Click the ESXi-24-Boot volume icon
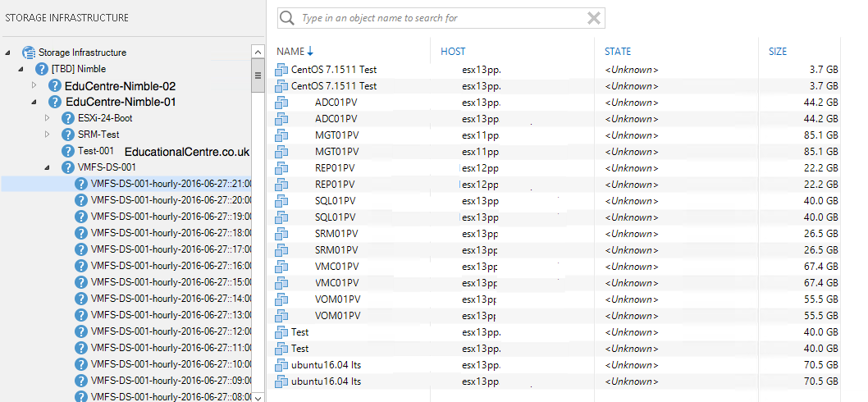The height and width of the screenshot is (402, 868). pyautogui.click(x=68, y=118)
